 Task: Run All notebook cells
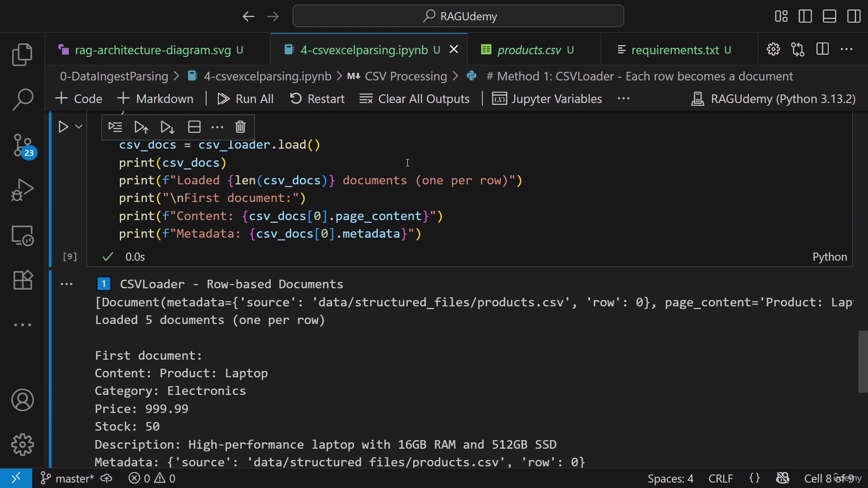[245, 99]
